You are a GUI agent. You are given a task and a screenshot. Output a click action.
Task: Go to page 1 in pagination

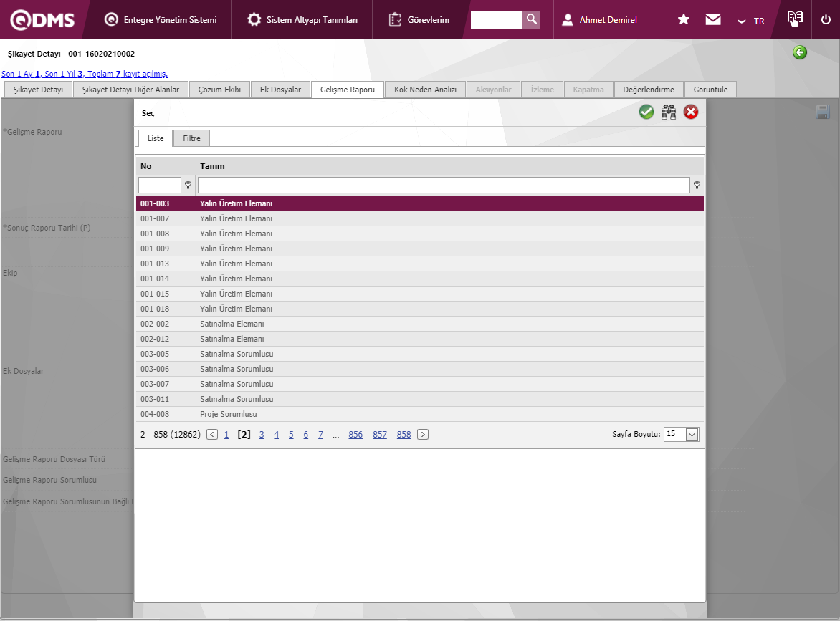(x=226, y=435)
